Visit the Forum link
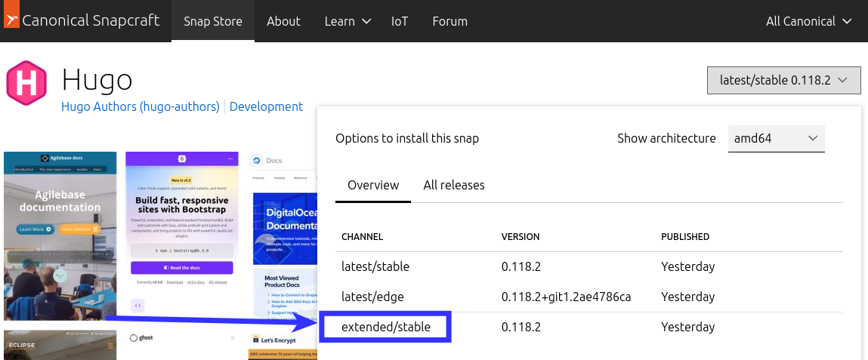Viewport: 868px width, 360px height. 449,21
